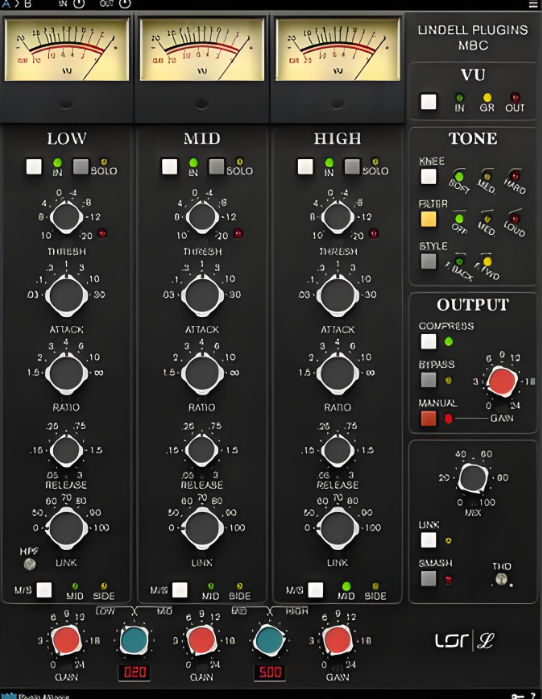Select preset slot B in top bar
The width and height of the screenshot is (542, 699).
pos(28,4)
